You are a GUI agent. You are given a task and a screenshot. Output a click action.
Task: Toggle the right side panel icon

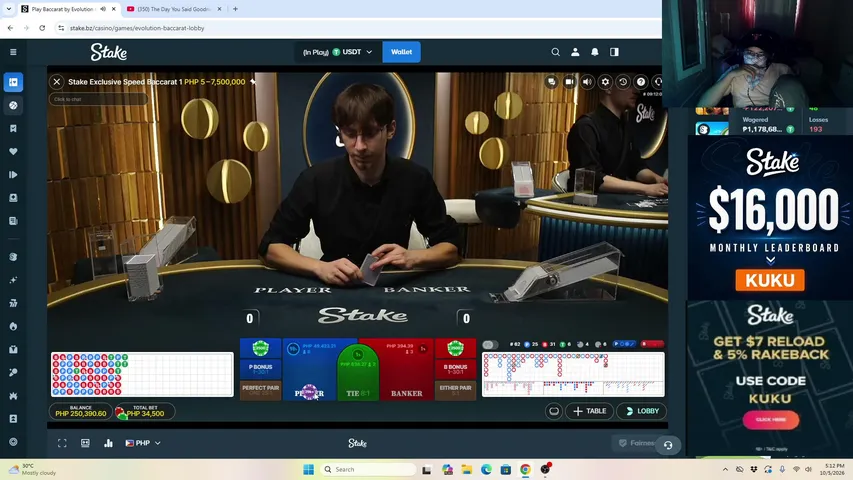[614, 52]
